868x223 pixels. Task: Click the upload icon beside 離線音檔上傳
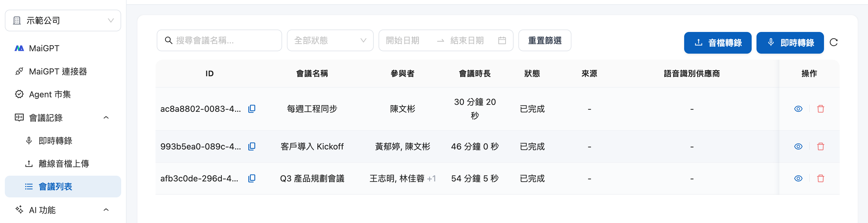pyautogui.click(x=29, y=164)
